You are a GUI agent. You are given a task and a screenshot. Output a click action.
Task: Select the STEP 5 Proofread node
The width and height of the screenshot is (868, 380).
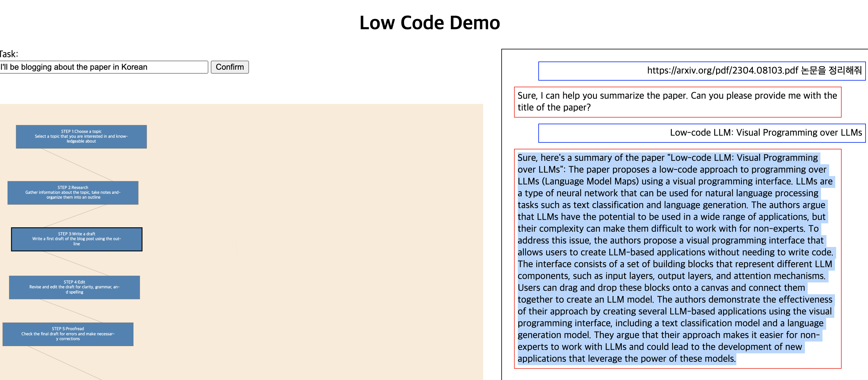(68, 334)
